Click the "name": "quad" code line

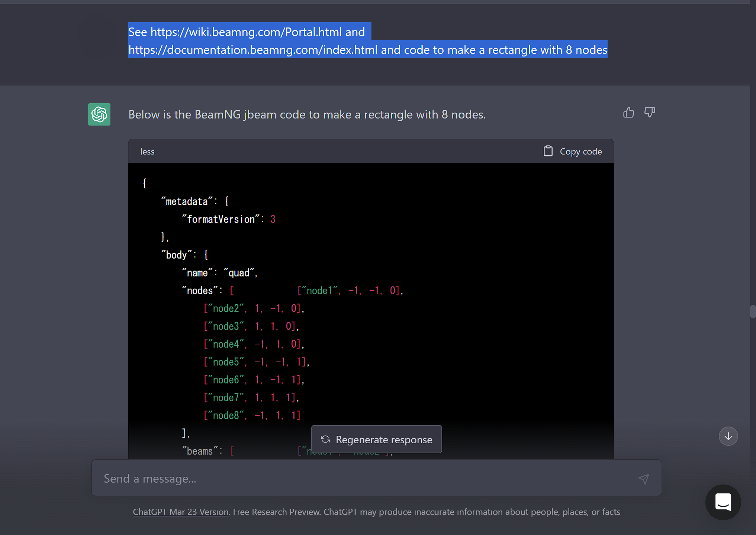coord(219,273)
